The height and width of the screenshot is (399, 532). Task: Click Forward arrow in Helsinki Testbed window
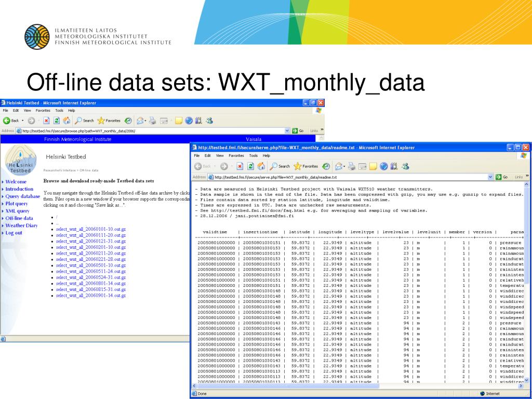(31, 121)
